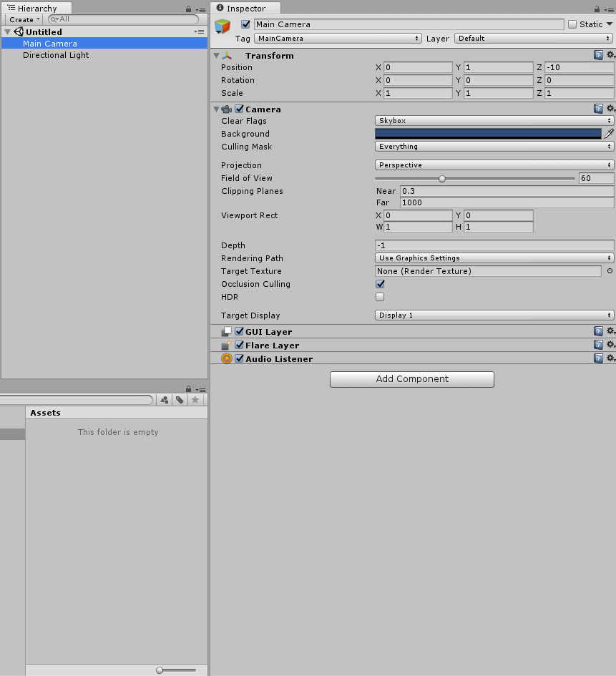Click the Hierarchy search field

click(123, 19)
